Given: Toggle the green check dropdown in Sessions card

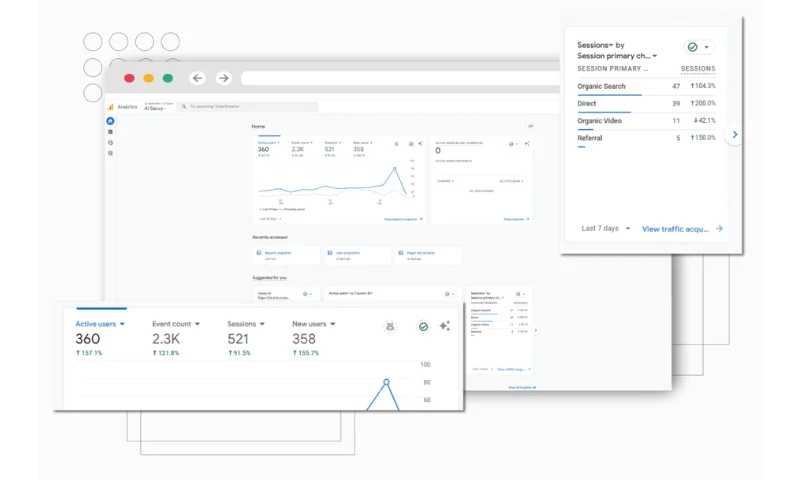Looking at the screenshot, I should point(699,47).
